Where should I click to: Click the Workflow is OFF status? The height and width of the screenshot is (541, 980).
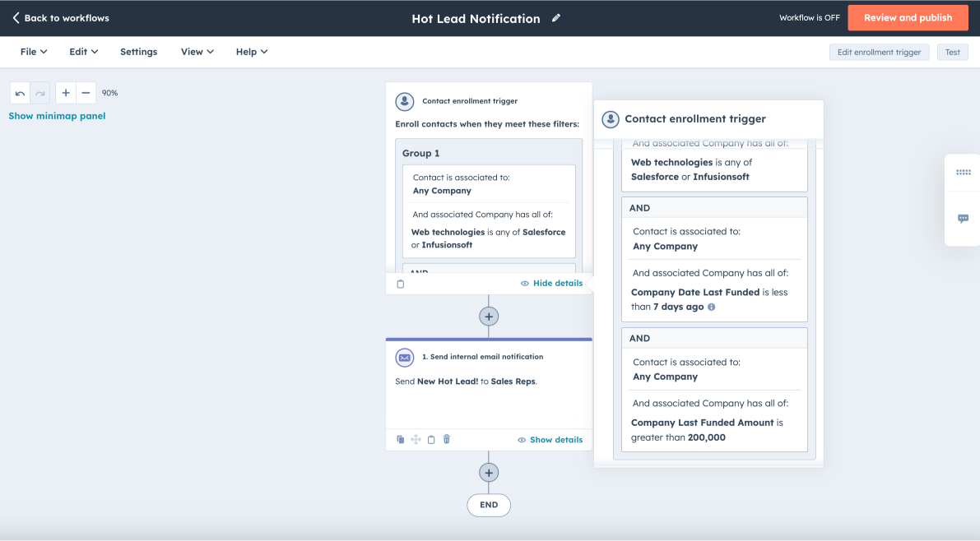pos(810,18)
